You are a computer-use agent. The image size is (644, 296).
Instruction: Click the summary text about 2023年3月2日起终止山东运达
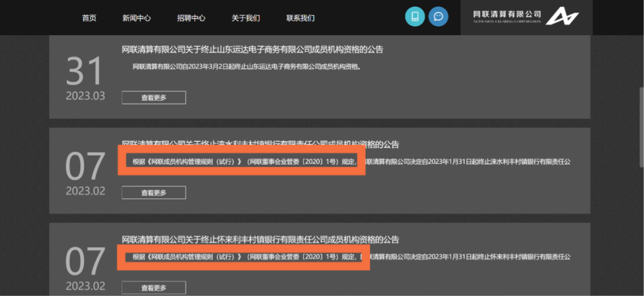(246, 67)
